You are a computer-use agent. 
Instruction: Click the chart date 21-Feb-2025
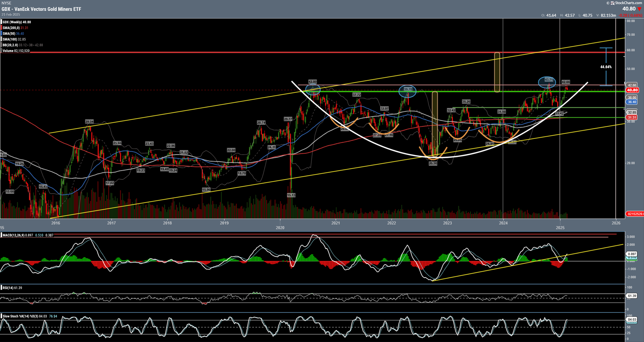point(11,15)
